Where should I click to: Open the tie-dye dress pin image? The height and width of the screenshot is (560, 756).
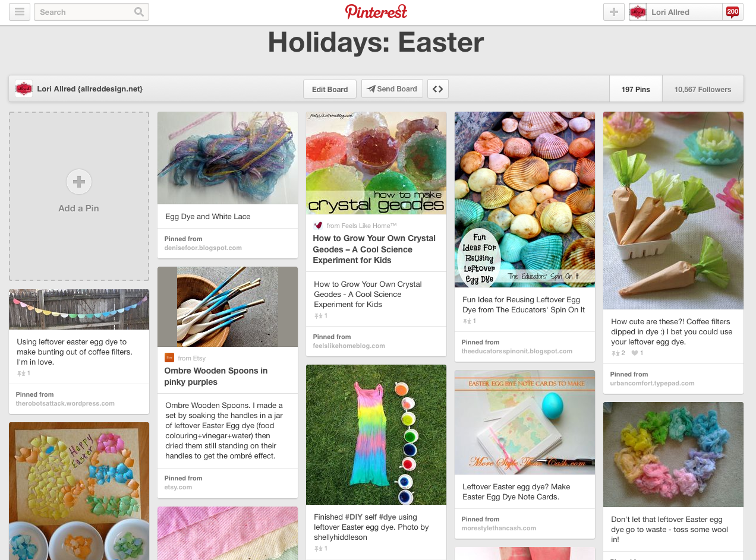pyautogui.click(x=376, y=434)
